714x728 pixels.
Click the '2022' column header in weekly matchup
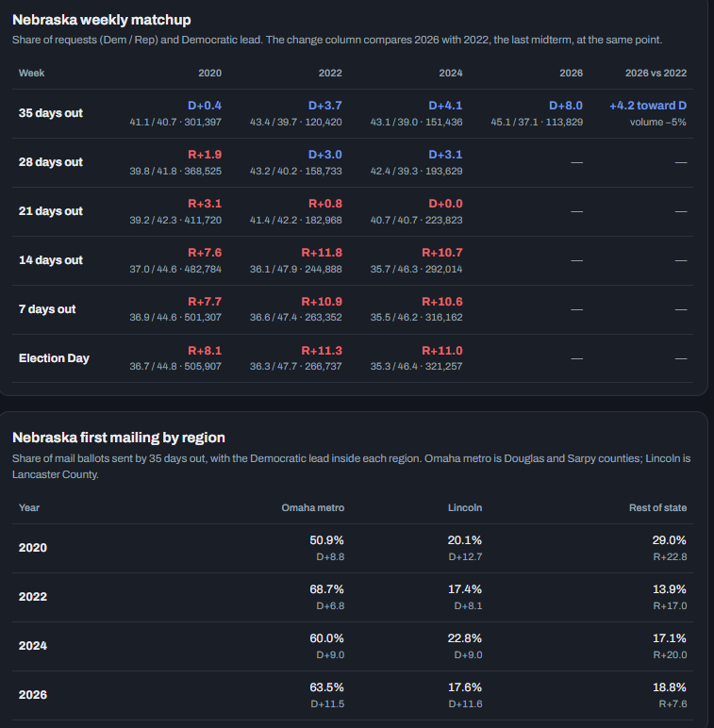[x=330, y=73]
